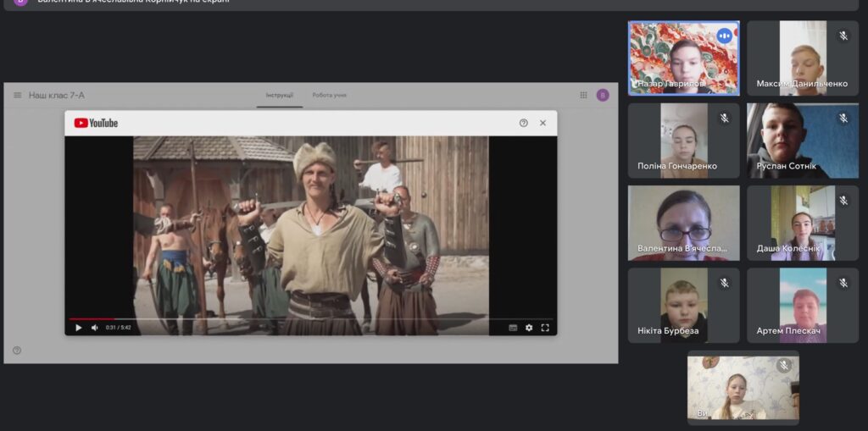The height and width of the screenshot is (431, 868).
Task: Open the help icon below the video
Action: (17, 351)
